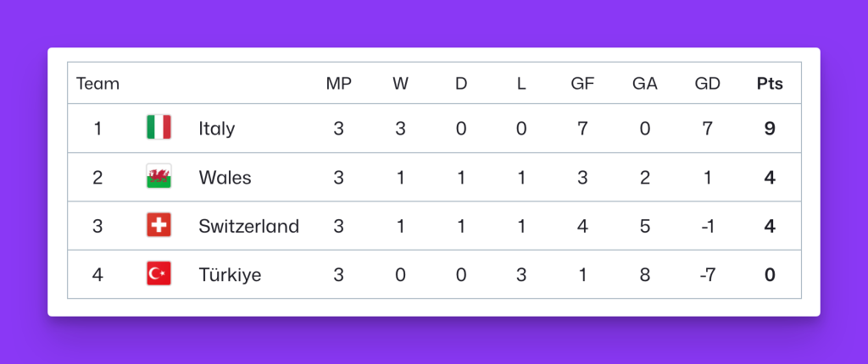This screenshot has width=868, height=364.
Task: Click the GD column header
Action: point(708,84)
